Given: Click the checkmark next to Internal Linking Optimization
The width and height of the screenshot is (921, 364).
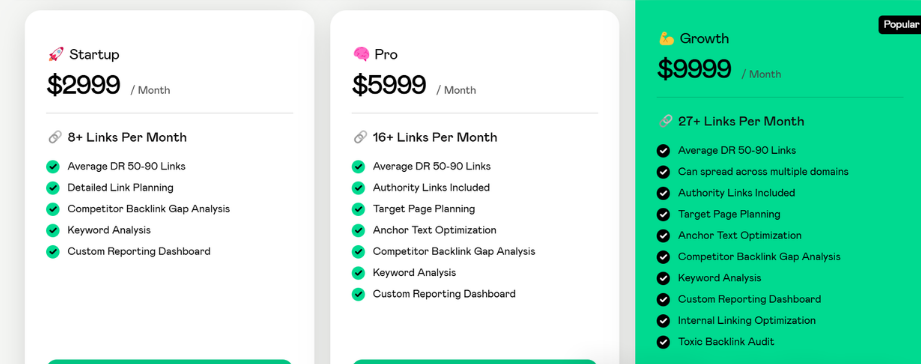Looking at the screenshot, I should (x=663, y=321).
